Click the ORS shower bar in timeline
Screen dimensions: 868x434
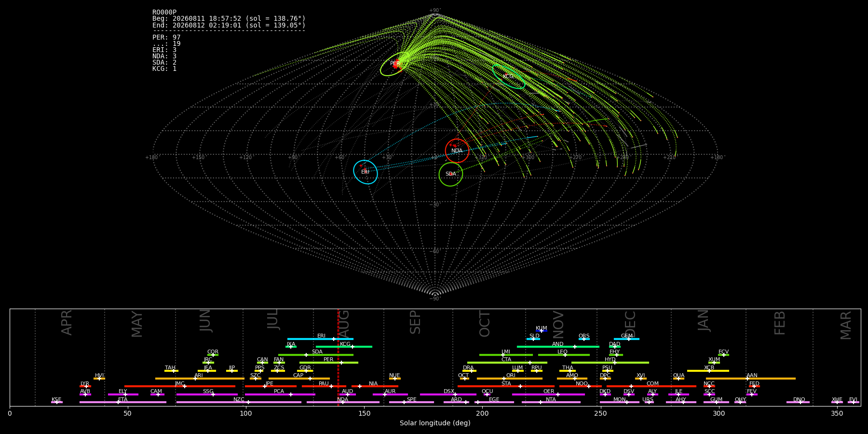coord(584,339)
